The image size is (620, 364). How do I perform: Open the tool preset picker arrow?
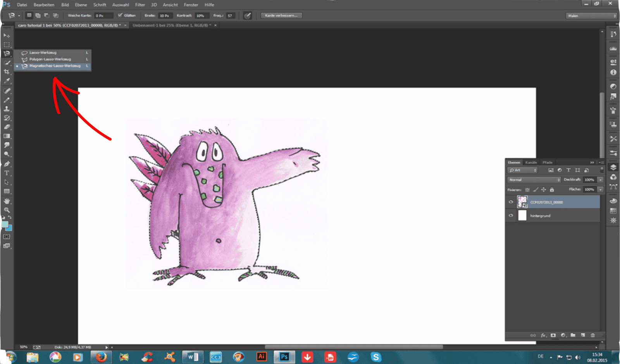point(19,16)
